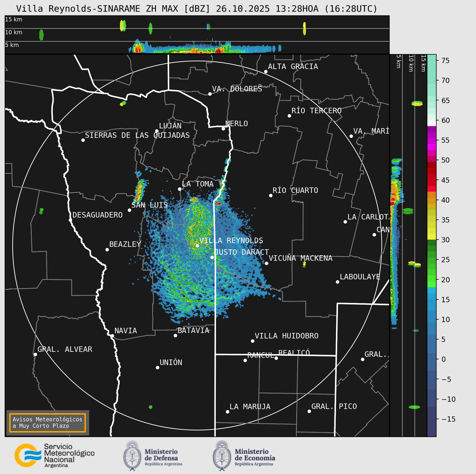Viewport: 476px width, 474px height.
Task: Click the RANCUL city label
Action: coord(261,355)
